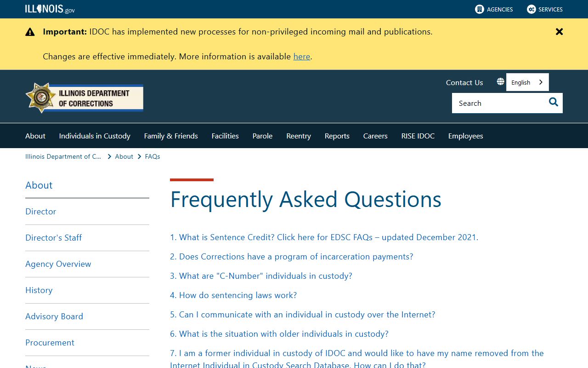
Task: Click the magnifying glass search icon
Action: 554,102
